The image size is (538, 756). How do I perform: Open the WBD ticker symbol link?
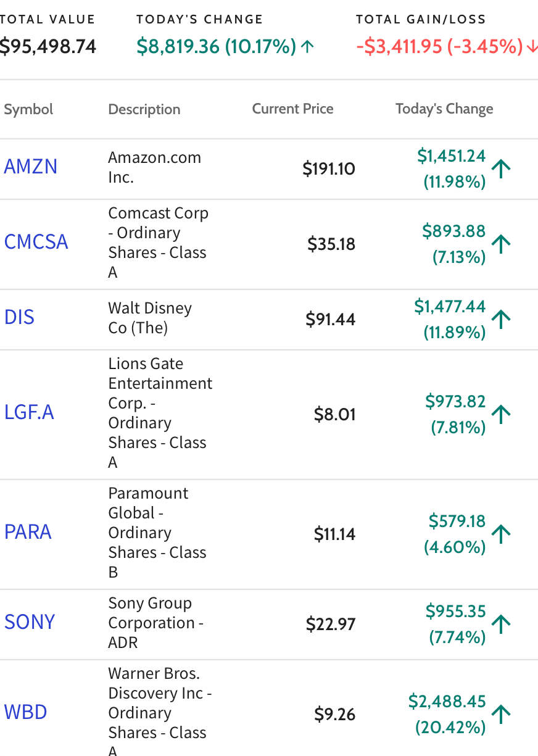coord(26,712)
